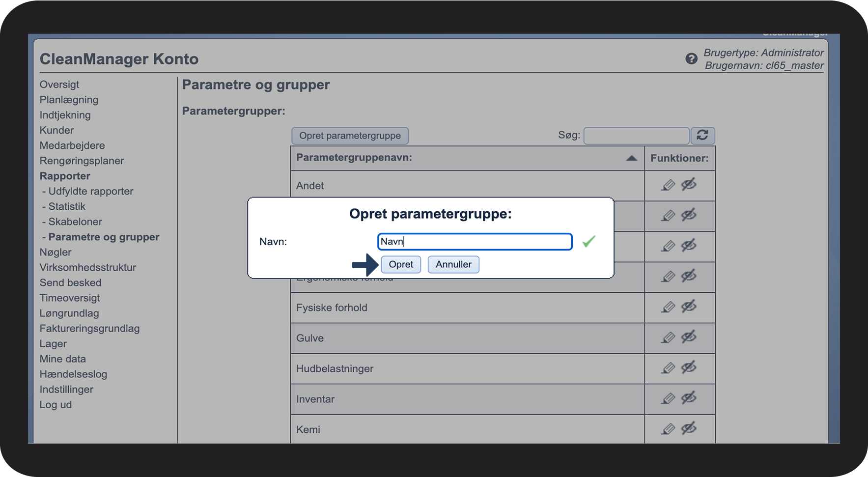This screenshot has height=477, width=868.
Task: Click the refresh icon beside search
Action: [702, 136]
